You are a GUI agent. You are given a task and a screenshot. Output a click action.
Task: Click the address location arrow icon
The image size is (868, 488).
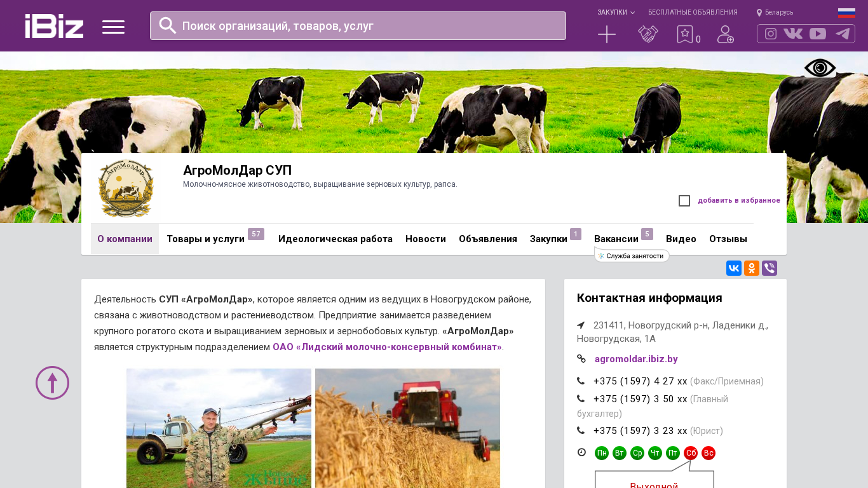(x=581, y=325)
